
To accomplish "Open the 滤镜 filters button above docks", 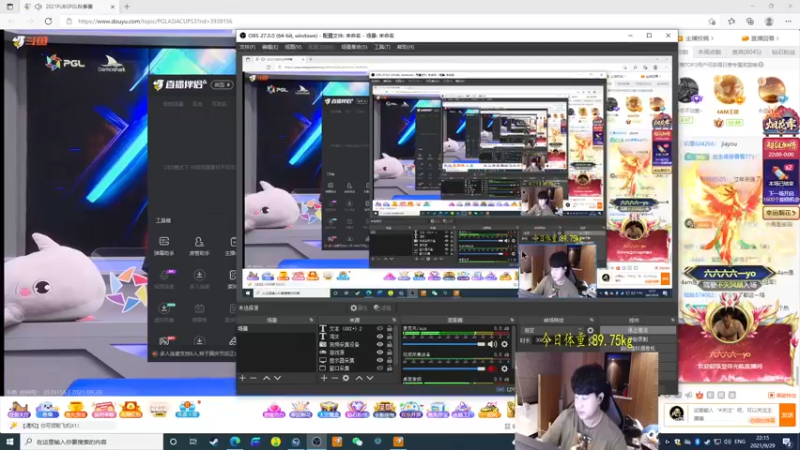I will coord(382,308).
